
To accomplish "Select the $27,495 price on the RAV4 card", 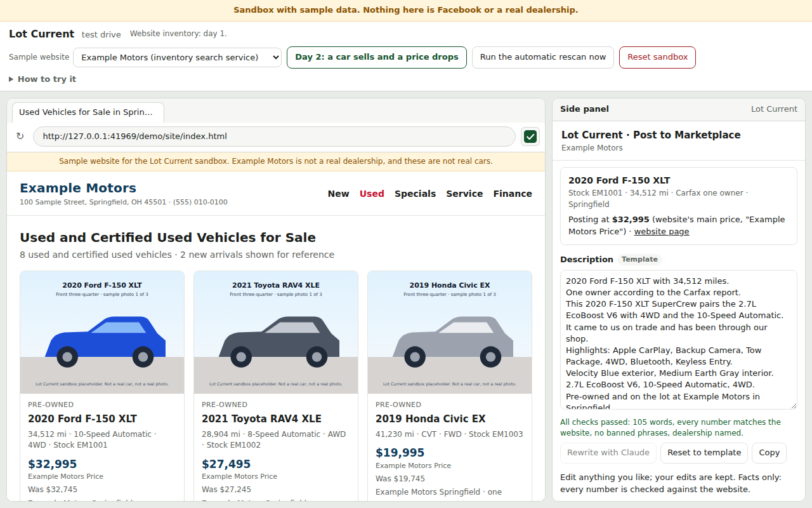I will 226,464.
